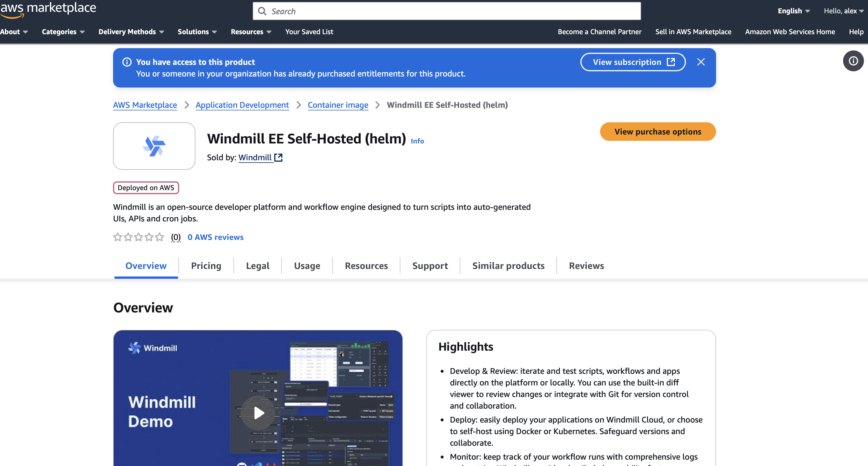Screen dimensions: 868x466
Task: Open the Reviews tab
Action: tap(586, 266)
